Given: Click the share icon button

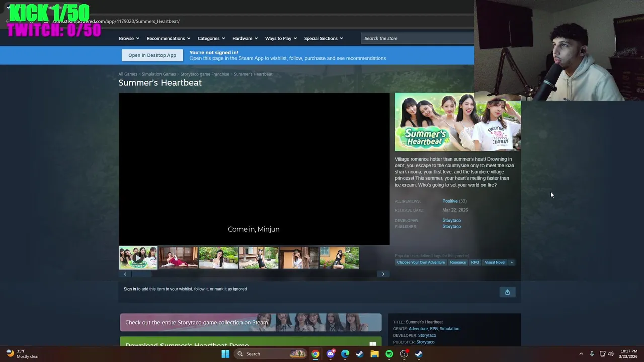Looking at the screenshot, I should point(507,292).
